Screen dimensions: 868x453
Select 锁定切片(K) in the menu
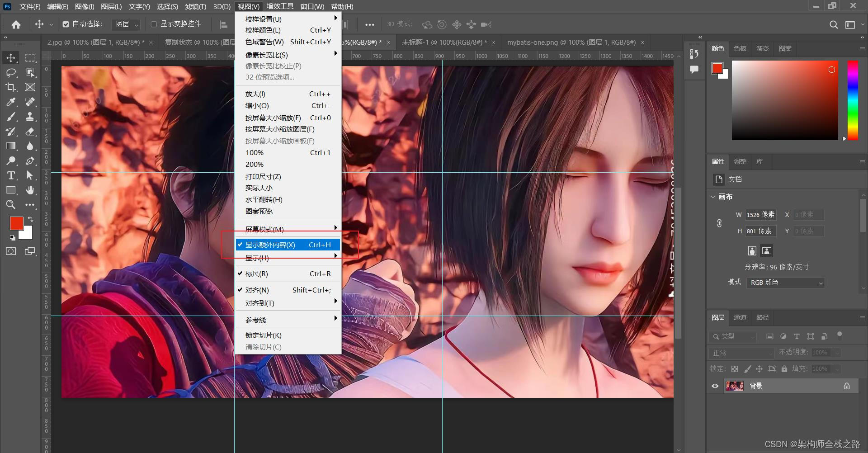click(288, 335)
